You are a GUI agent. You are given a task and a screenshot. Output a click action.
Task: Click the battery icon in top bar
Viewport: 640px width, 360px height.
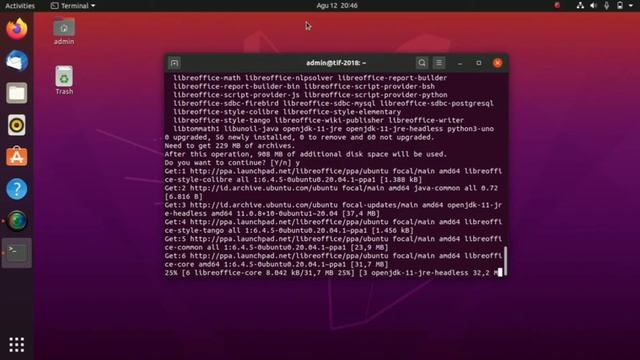[x=620, y=6]
